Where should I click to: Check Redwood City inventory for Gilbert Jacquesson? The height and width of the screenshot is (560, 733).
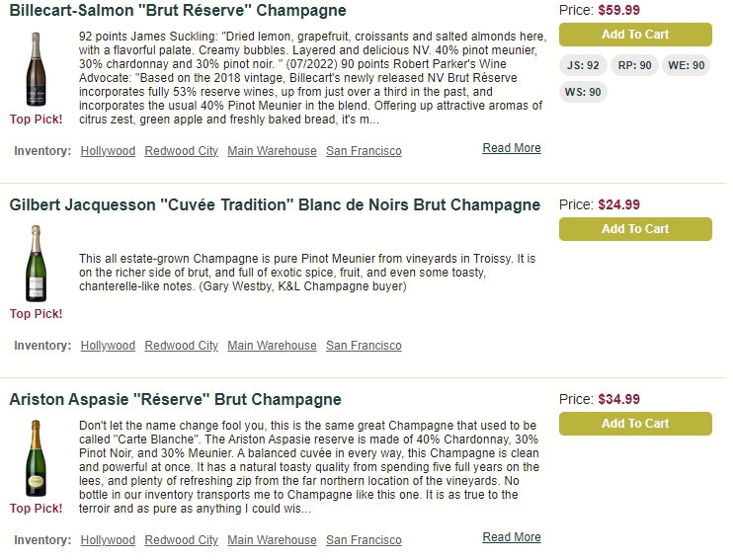coord(182,346)
